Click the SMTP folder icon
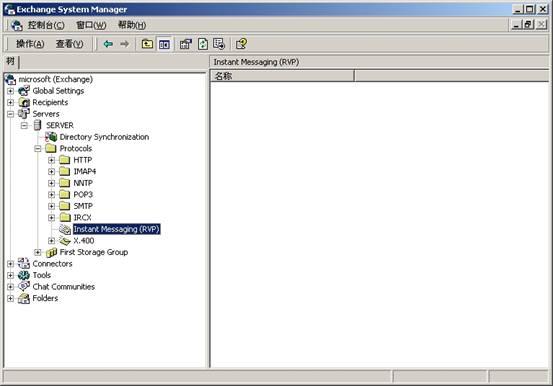This screenshot has height=386, width=553. click(65, 206)
